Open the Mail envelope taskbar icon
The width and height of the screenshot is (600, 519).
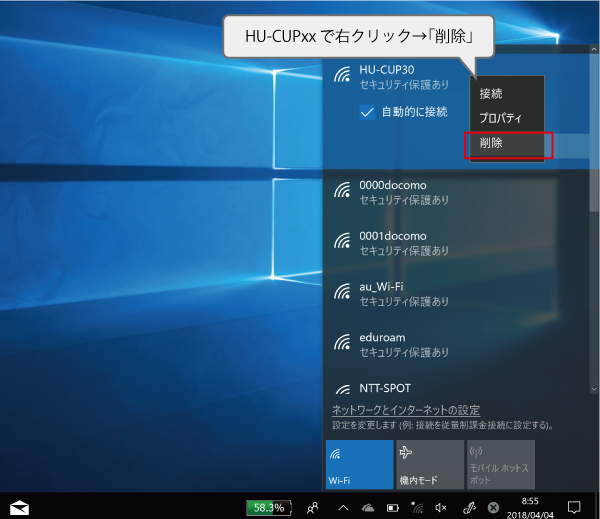pos(19,508)
